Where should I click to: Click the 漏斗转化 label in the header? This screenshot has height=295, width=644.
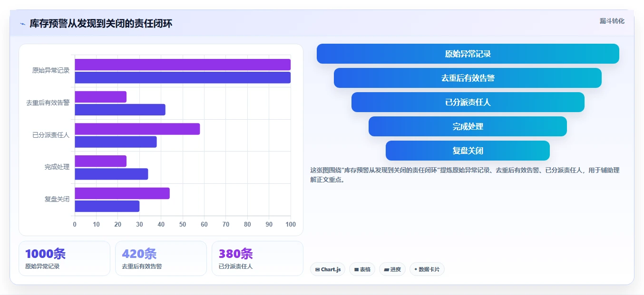click(612, 21)
